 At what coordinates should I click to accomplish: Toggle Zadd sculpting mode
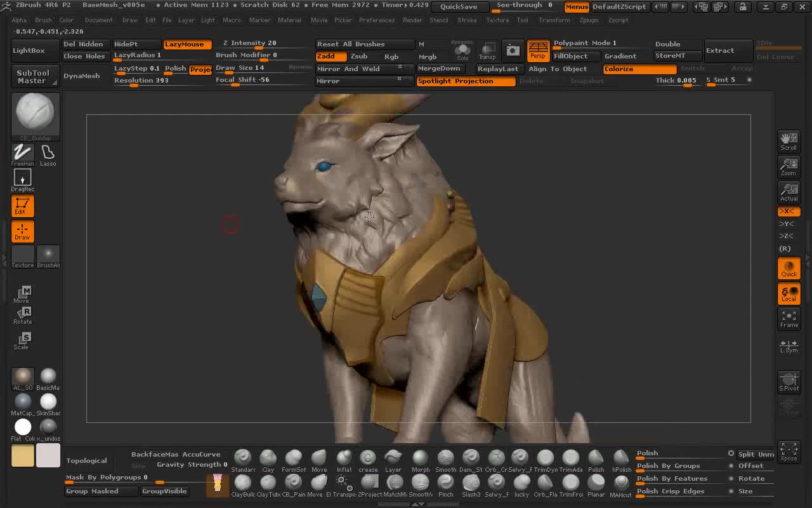click(x=330, y=57)
